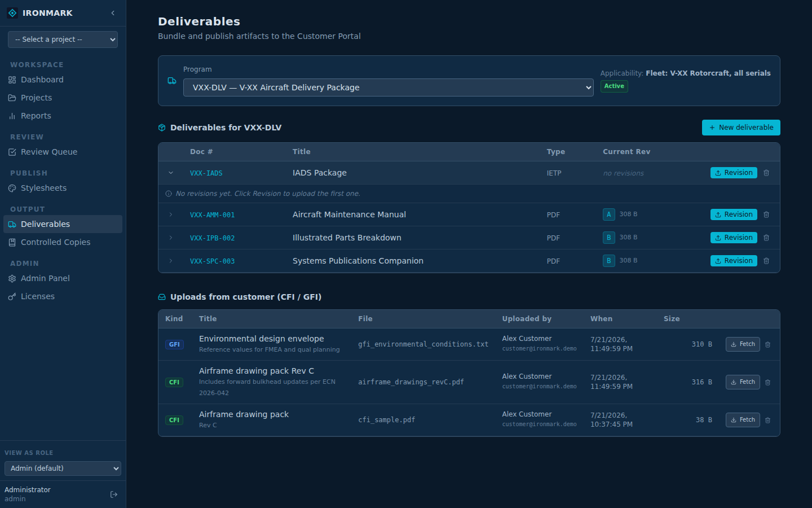This screenshot has height=508, width=812.
Task: Click the logout icon beside Administrator
Action: coord(114,494)
